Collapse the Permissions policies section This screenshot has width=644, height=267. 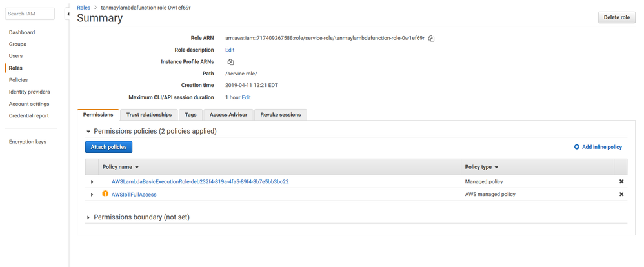88,132
